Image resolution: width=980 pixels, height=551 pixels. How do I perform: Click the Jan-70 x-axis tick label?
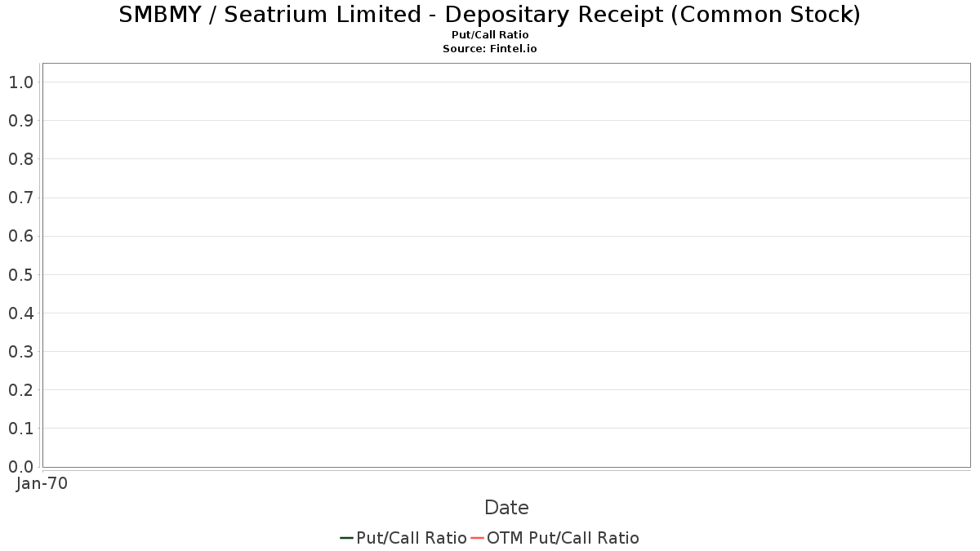42,483
